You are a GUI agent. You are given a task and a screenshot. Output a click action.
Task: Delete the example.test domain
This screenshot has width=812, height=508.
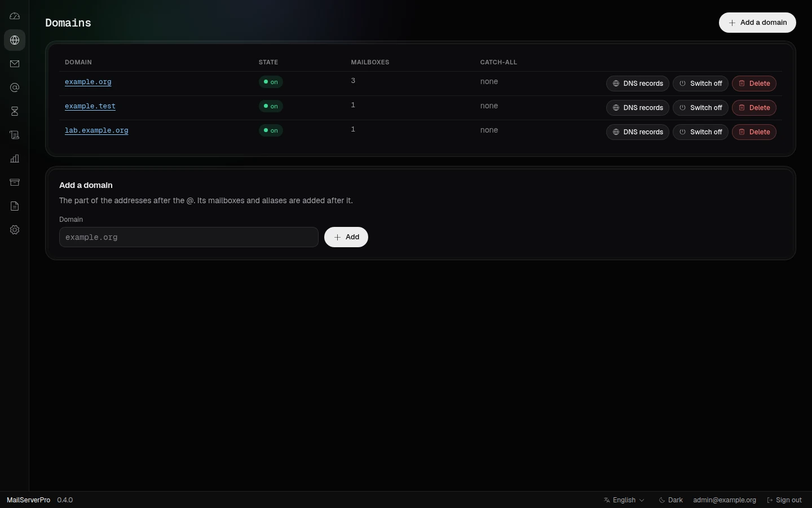pos(754,108)
